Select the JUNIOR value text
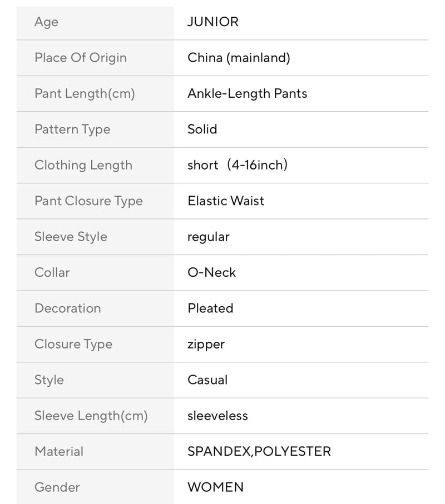The width and height of the screenshot is (445, 504). (213, 22)
